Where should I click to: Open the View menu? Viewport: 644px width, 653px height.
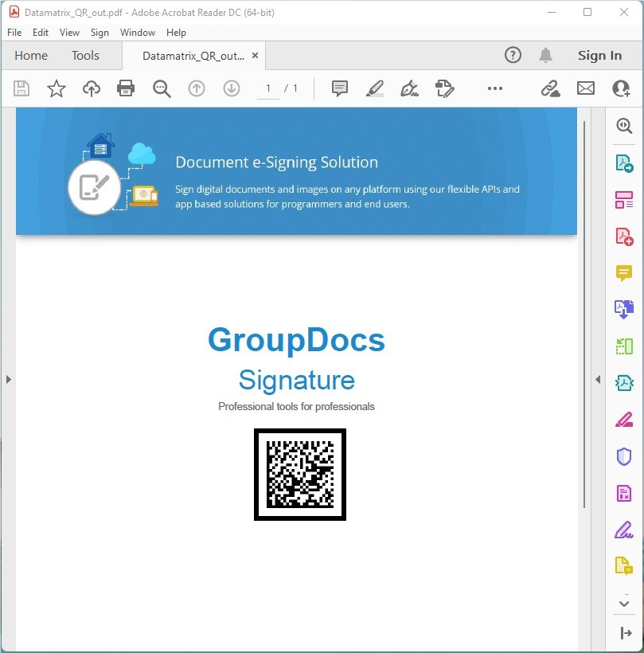69,33
